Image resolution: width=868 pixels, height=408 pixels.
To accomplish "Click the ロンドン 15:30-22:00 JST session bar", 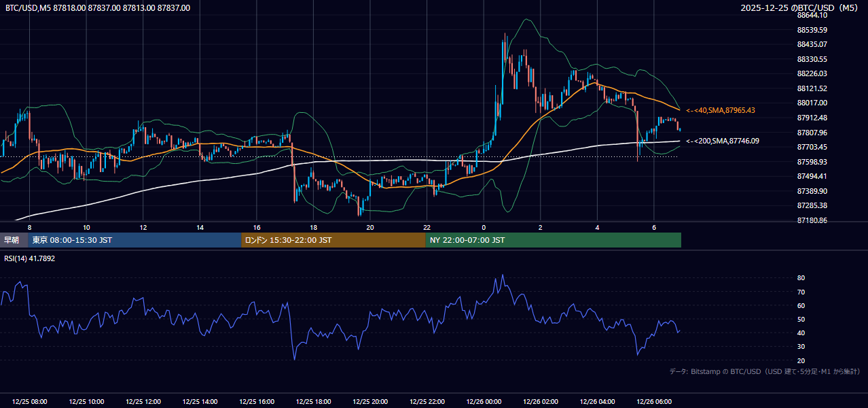I will click(x=333, y=240).
